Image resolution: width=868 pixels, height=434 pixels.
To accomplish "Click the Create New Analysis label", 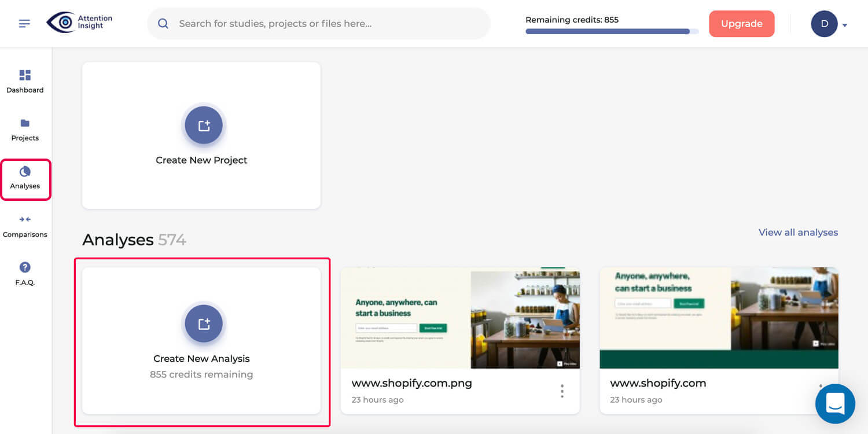I will click(x=201, y=359).
